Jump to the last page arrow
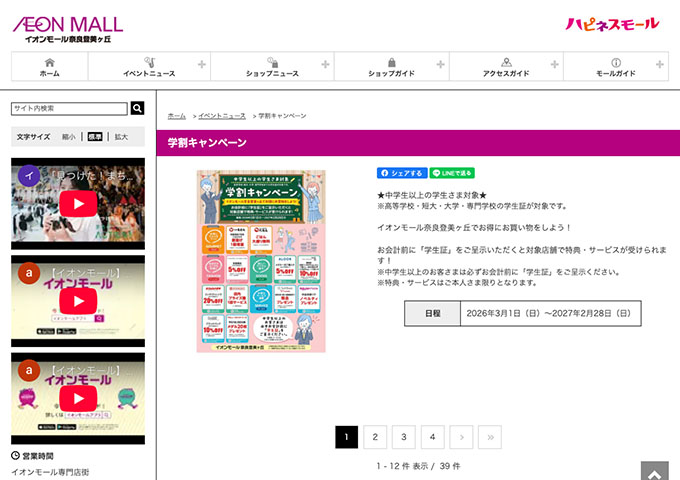 490,437
